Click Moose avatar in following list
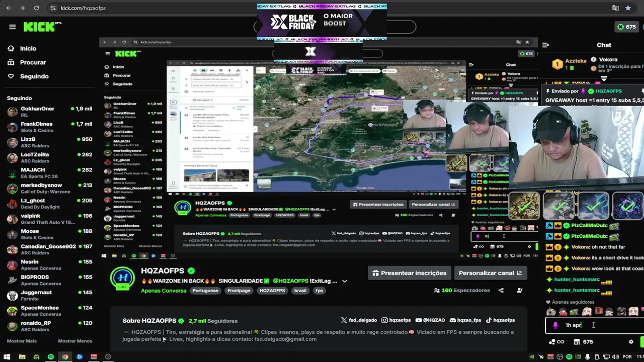This screenshot has width=644, height=362. [12, 234]
